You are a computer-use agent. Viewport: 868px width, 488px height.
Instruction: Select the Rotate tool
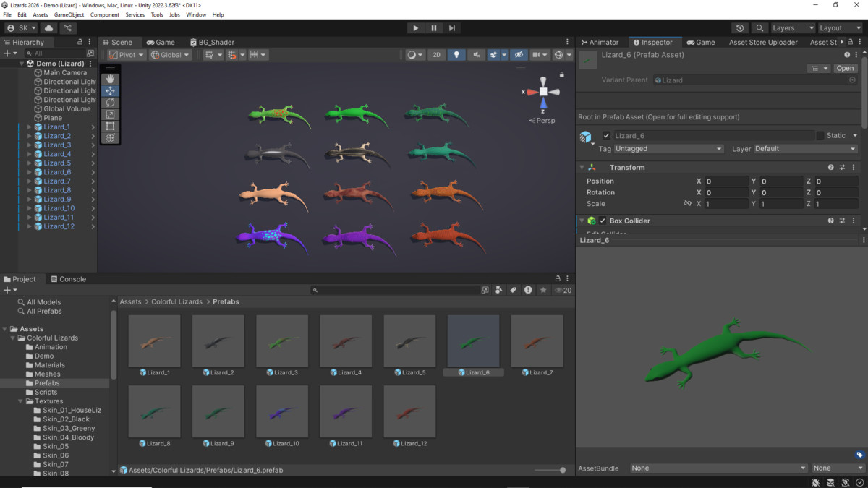pyautogui.click(x=110, y=102)
